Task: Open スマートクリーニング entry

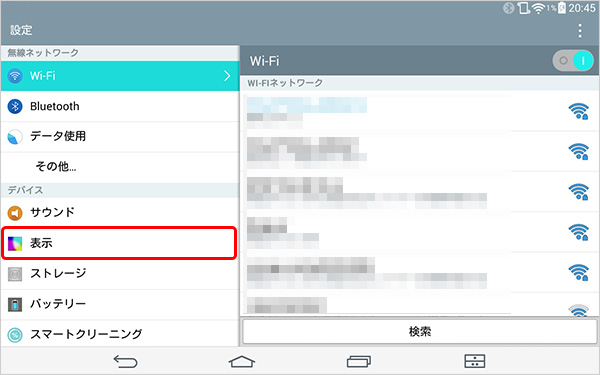Action: tap(120, 334)
